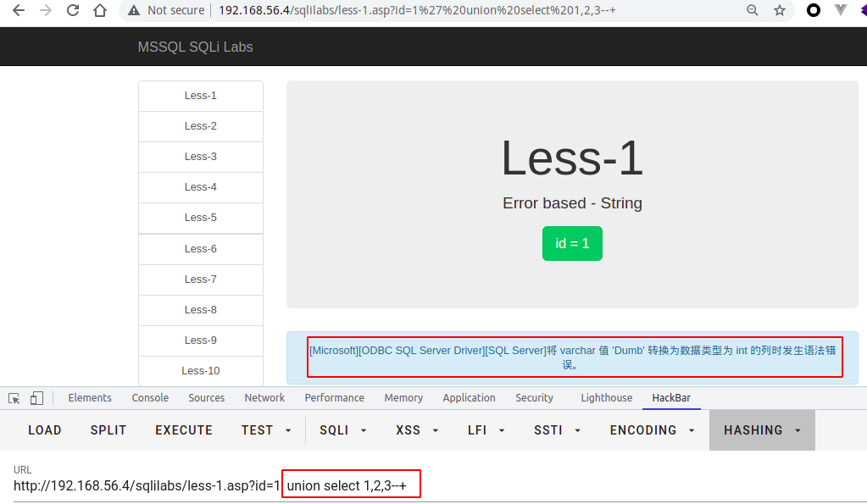Switch to the Security DevTools tab
The height and width of the screenshot is (504, 867).
coord(534,398)
